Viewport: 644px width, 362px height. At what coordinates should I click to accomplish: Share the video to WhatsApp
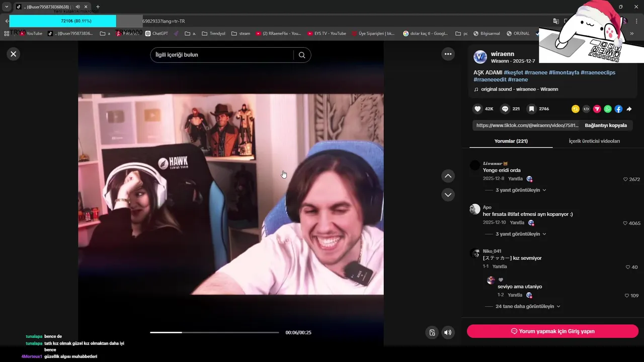pyautogui.click(x=608, y=109)
